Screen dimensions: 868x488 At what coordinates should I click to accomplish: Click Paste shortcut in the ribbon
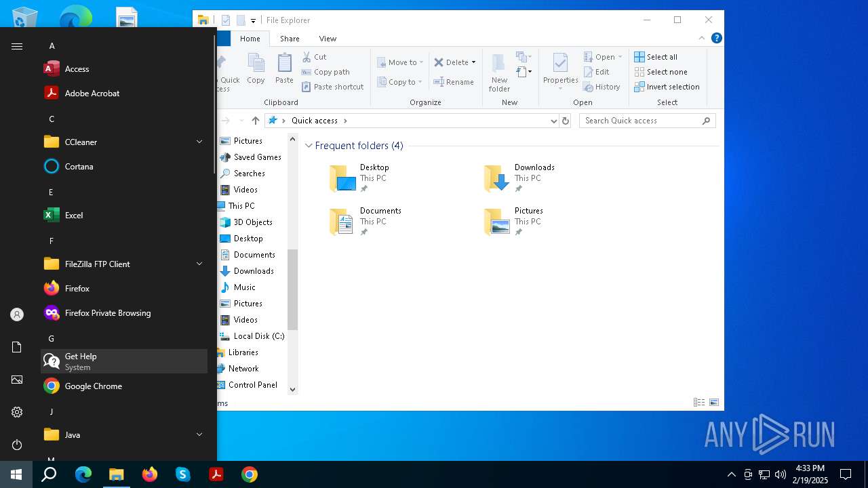(332, 87)
